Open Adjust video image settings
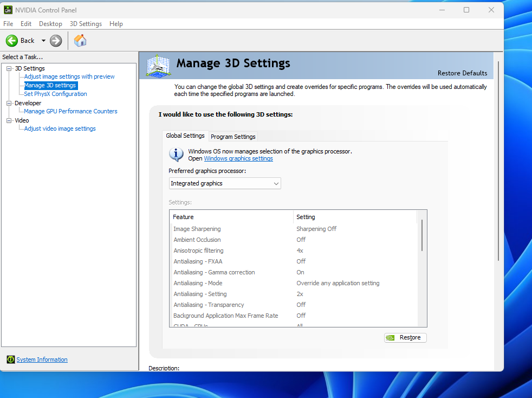The image size is (532, 398). [60, 129]
